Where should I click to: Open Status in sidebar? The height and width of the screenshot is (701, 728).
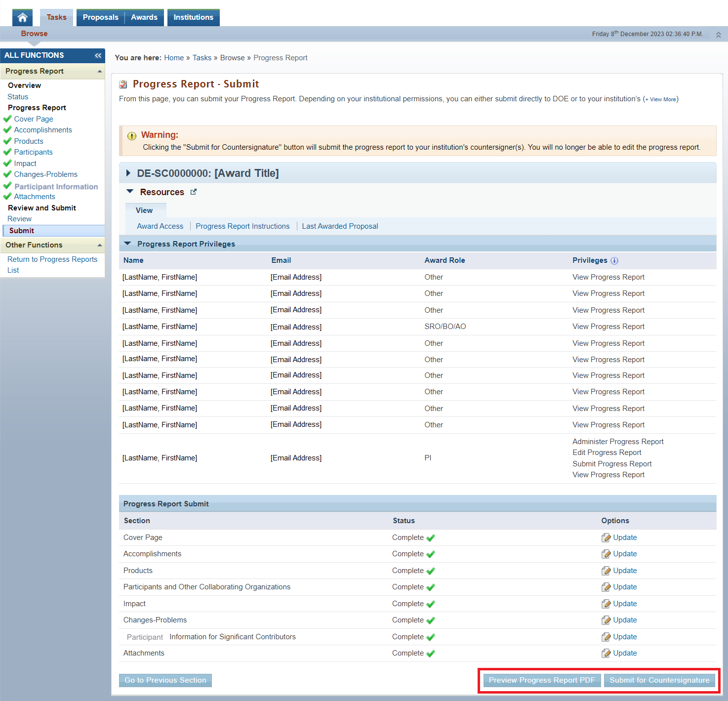click(x=18, y=97)
